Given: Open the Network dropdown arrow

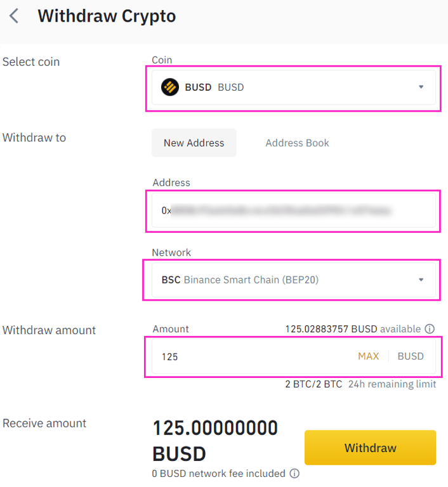Looking at the screenshot, I should (x=421, y=280).
